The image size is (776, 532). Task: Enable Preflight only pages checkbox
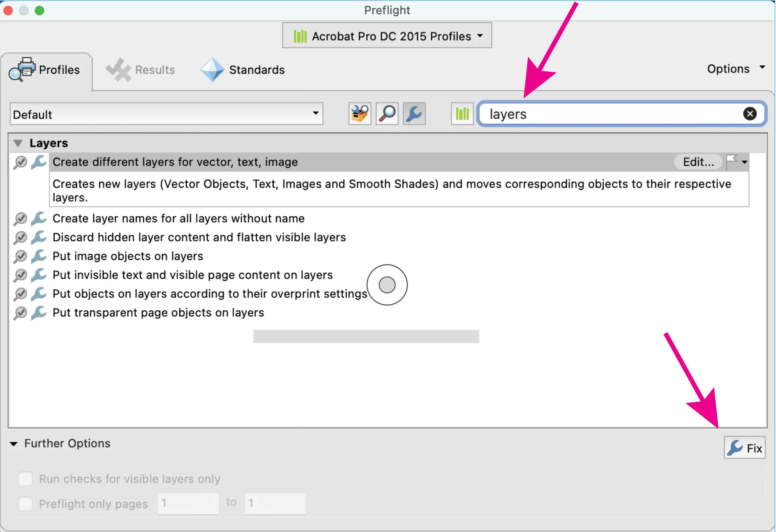25,504
